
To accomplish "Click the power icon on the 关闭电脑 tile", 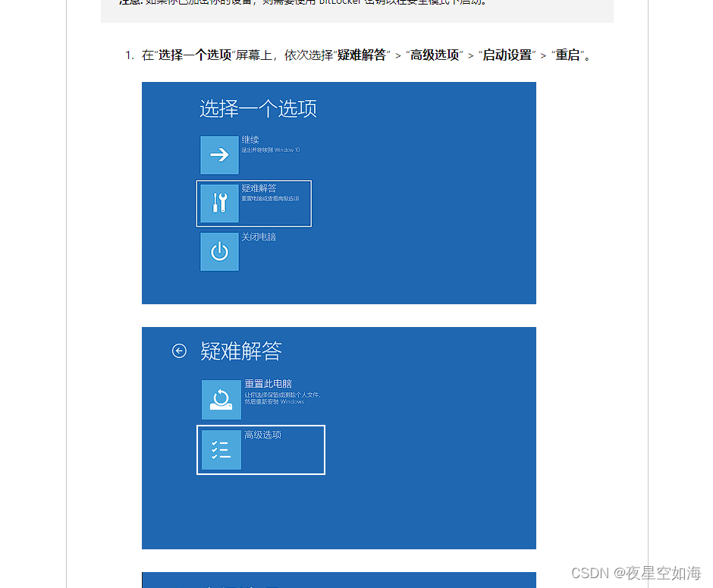I will tap(219, 252).
